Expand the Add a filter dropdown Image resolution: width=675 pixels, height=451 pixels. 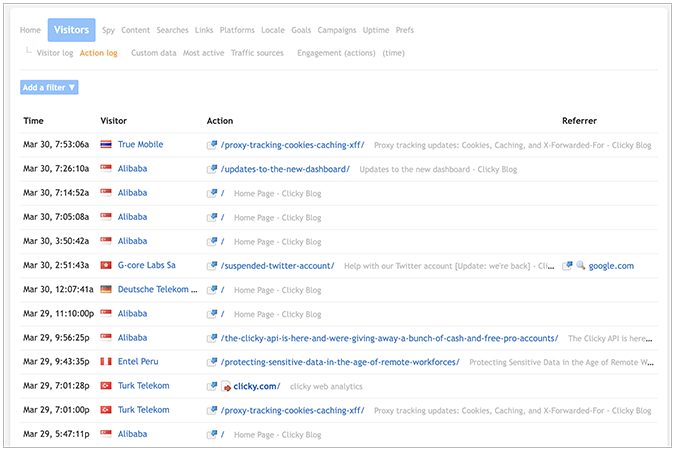49,87
